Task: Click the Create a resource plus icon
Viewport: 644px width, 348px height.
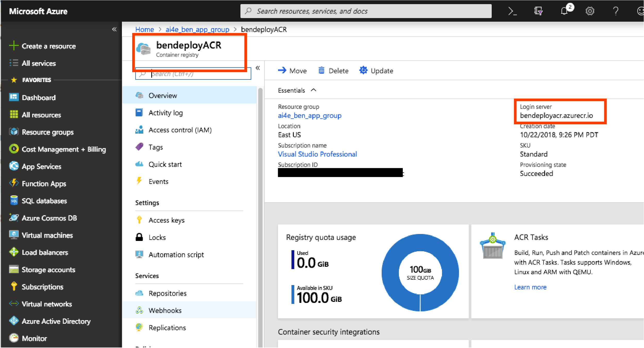Action: [14, 46]
